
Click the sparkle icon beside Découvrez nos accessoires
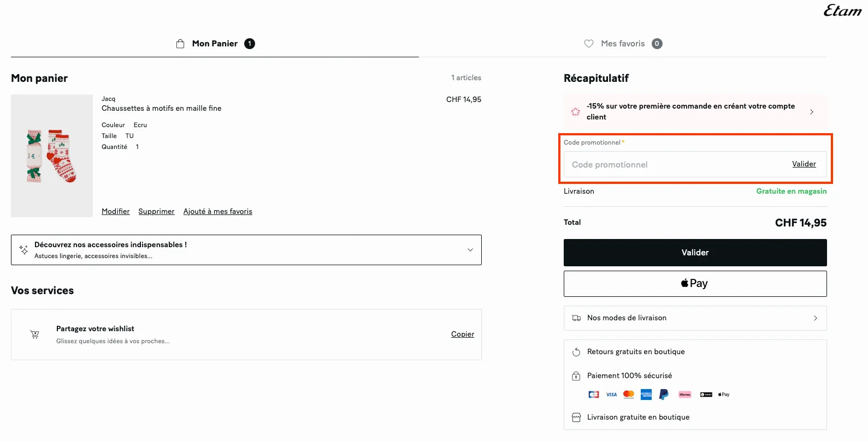(x=23, y=250)
